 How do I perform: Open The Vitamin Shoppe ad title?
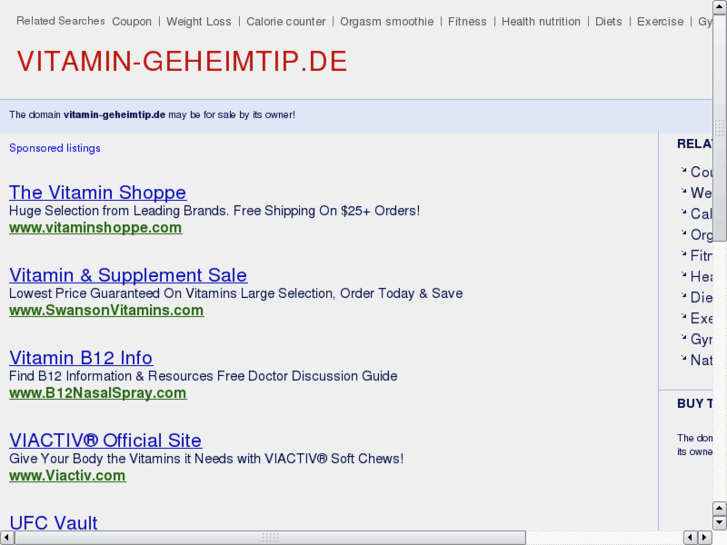click(x=98, y=192)
